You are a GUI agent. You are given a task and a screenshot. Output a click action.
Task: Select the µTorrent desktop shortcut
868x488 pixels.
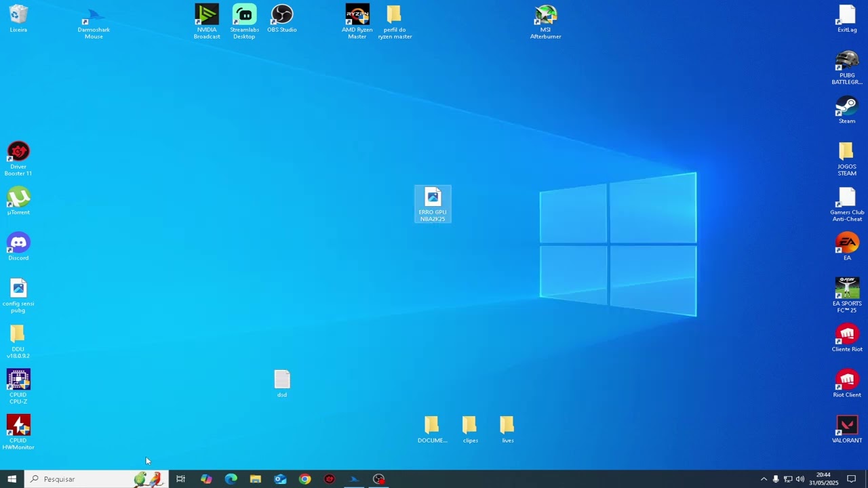[x=18, y=201]
